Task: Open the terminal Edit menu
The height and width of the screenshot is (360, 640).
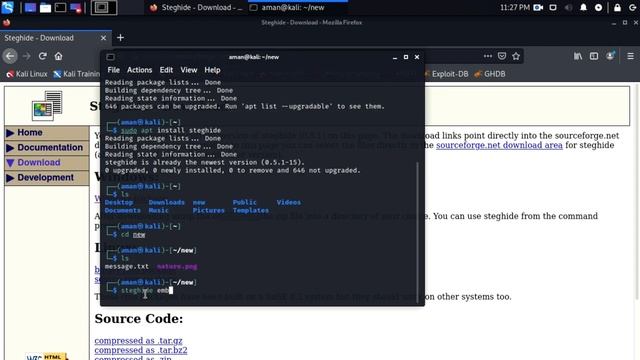Action: [166, 70]
